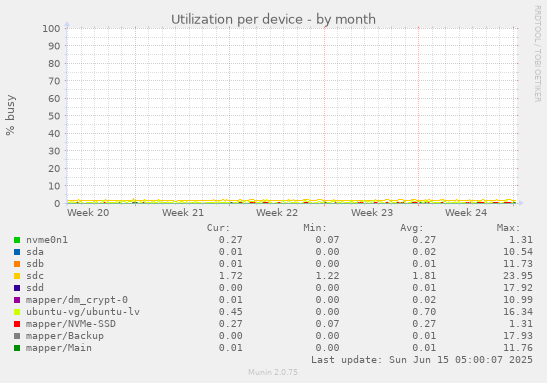547x383 pixels.
Task: Click sdb max value 11.73
Action: [x=518, y=264]
